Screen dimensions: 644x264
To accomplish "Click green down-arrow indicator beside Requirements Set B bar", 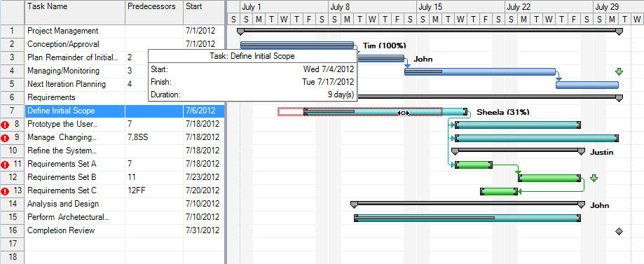I will tap(594, 178).
